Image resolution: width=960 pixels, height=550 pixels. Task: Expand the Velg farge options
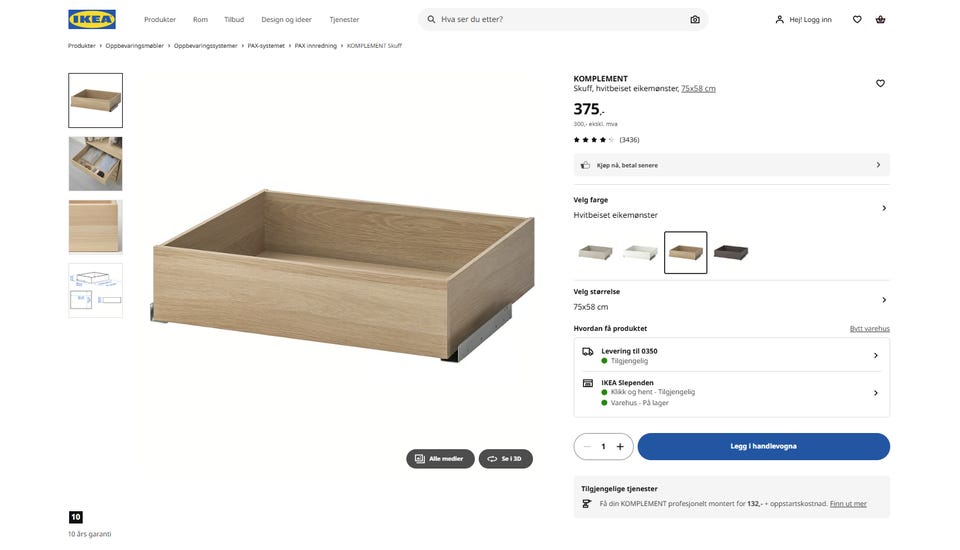coord(883,208)
